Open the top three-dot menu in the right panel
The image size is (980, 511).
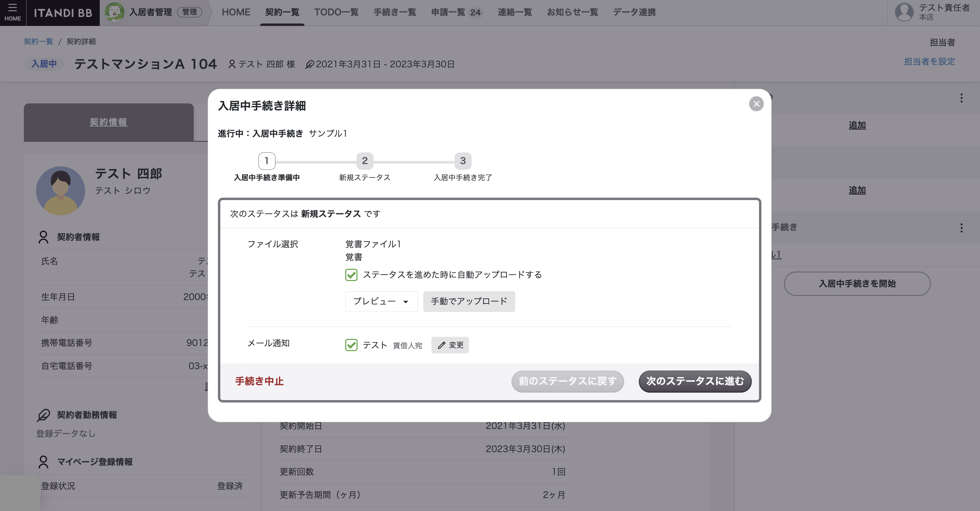pos(961,98)
